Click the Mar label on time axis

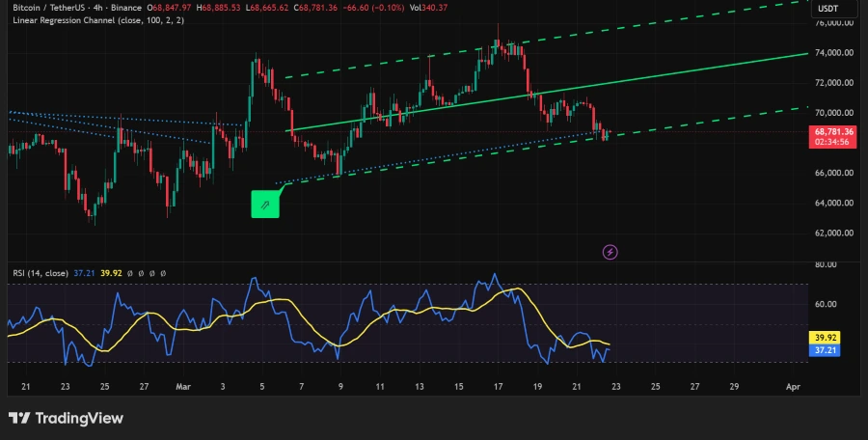[x=183, y=387]
